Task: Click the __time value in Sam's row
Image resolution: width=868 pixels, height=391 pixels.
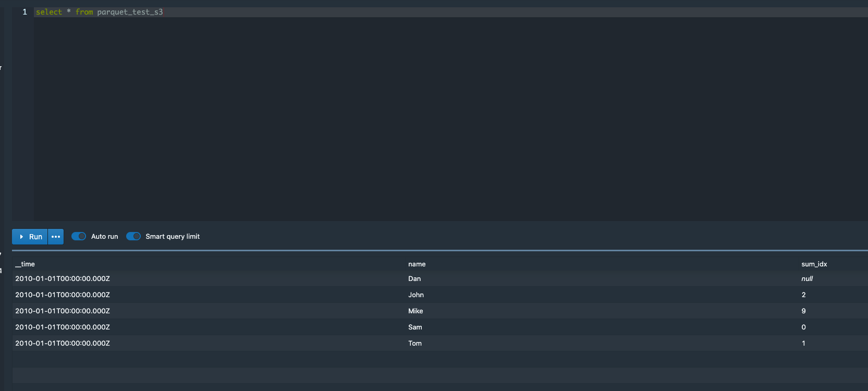Action: click(63, 327)
